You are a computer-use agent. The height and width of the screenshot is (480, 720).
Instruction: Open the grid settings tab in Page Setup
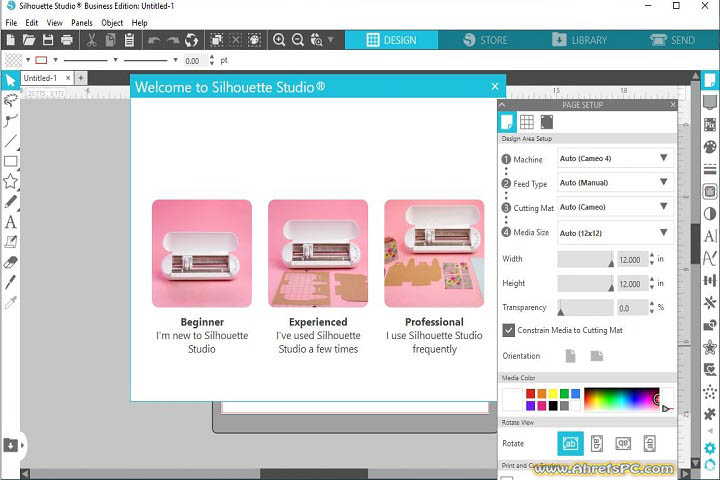pyautogui.click(x=527, y=122)
